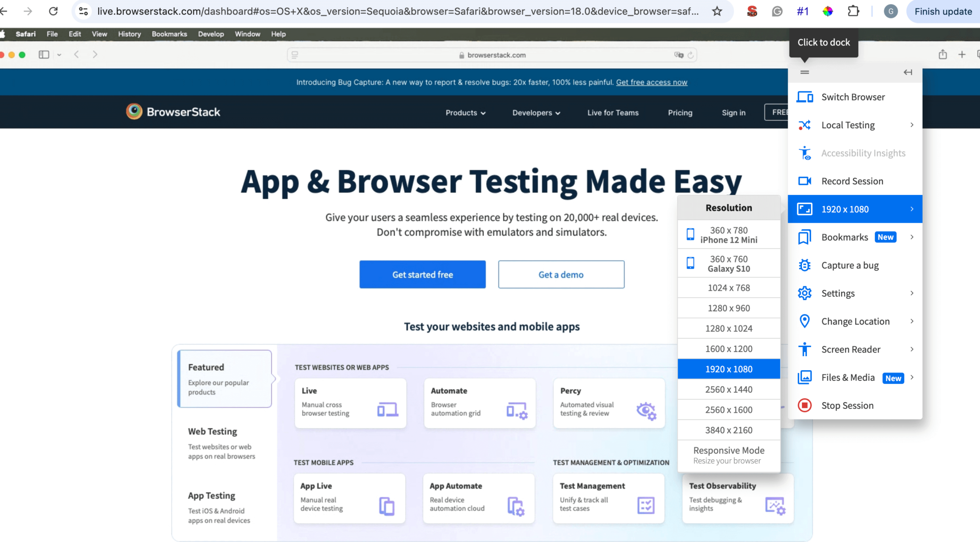Select the App Testing category tab

(x=225, y=507)
